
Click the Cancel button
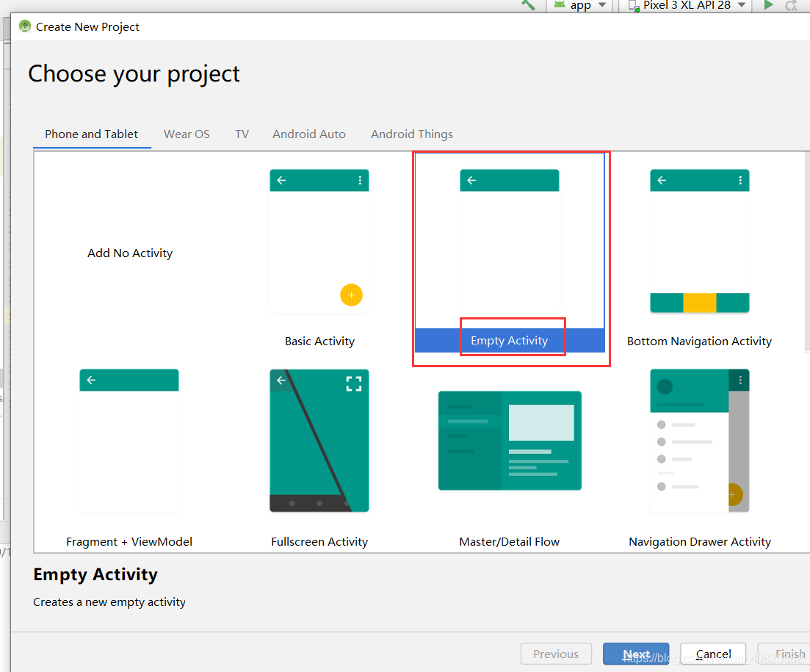[x=713, y=654]
